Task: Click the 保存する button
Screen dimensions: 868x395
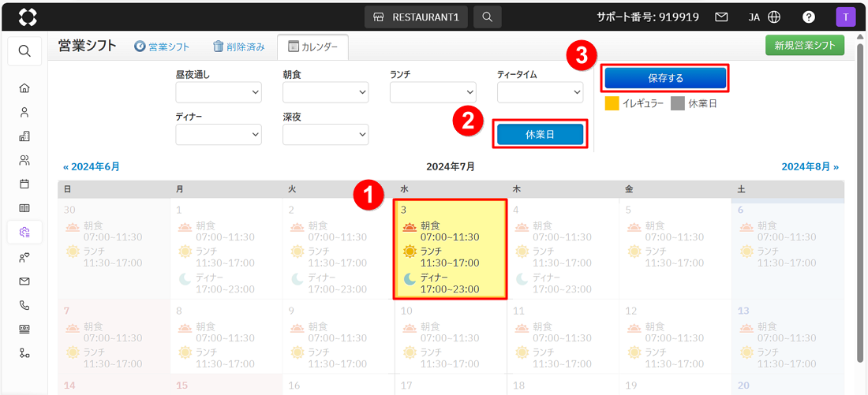Action: [665, 78]
